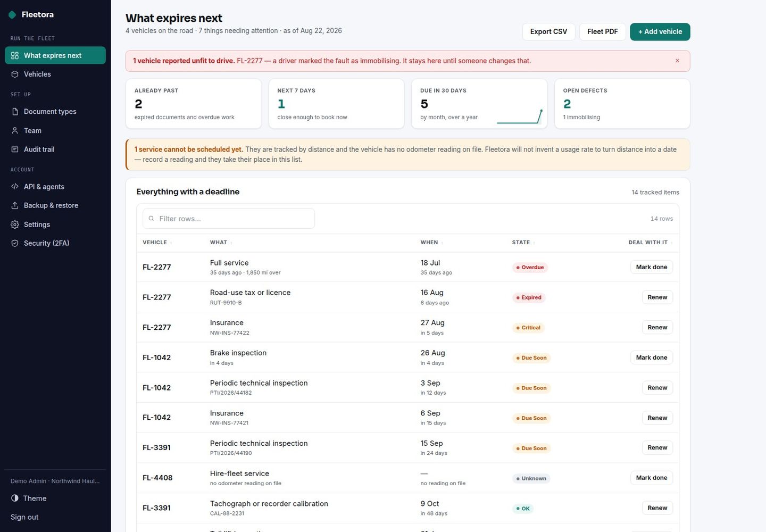Mark done the FL-2277 Full service

point(651,267)
